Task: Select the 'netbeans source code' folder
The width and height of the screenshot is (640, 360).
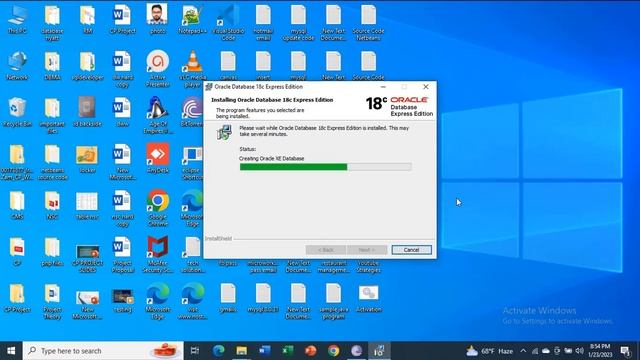Action: pyautogui.click(x=52, y=162)
